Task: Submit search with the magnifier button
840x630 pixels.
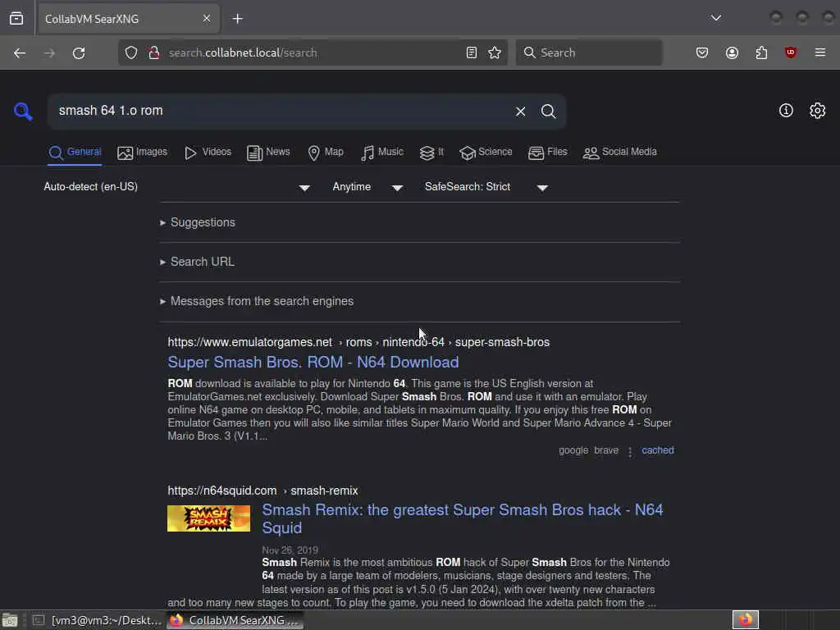Action: click(x=548, y=112)
